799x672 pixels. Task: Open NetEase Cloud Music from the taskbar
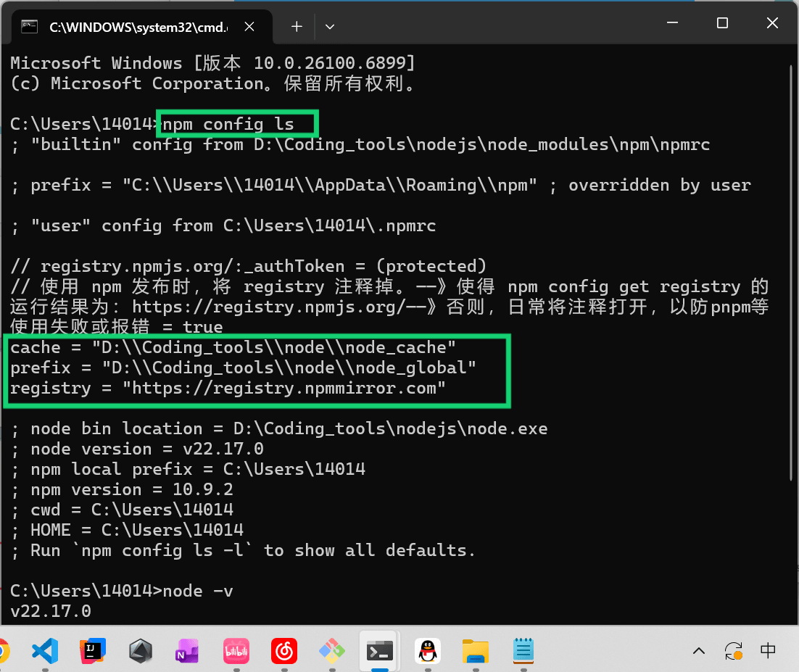pos(283,651)
